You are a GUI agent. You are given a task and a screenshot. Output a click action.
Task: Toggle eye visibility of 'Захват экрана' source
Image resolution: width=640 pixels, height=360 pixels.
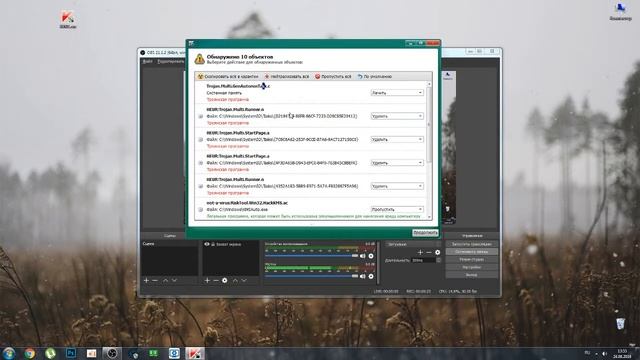point(207,244)
